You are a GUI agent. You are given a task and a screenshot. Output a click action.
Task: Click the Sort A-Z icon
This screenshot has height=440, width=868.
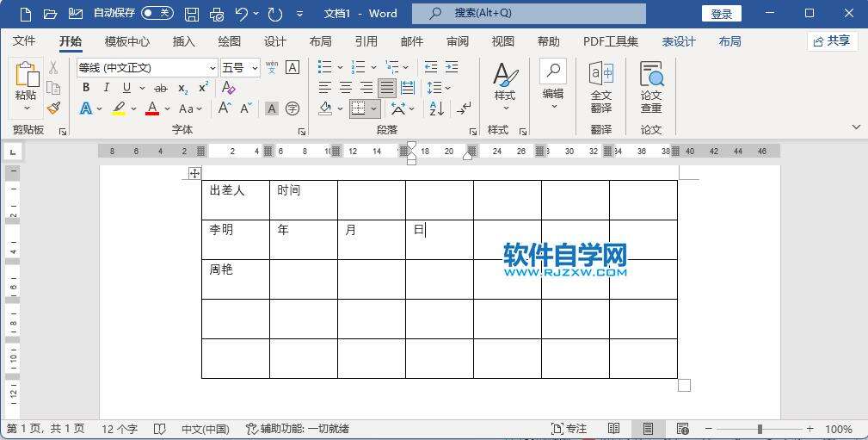(x=437, y=108)
